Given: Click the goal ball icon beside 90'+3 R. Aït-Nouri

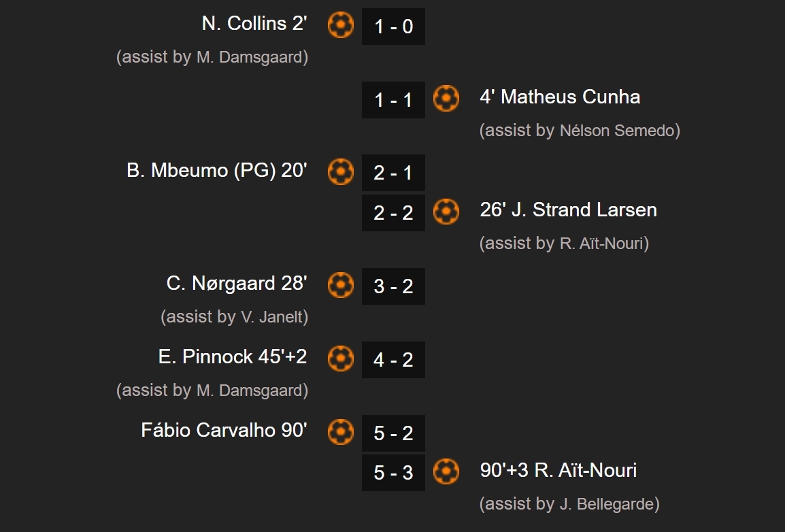Looking at the screenshot, I should tap(446, 471).
